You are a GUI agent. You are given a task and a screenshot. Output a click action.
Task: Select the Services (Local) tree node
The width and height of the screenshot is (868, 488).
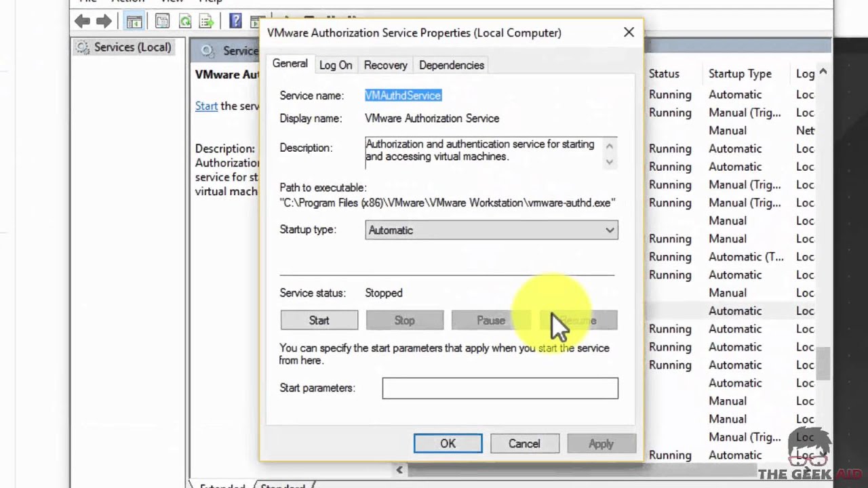click(125, 47)
